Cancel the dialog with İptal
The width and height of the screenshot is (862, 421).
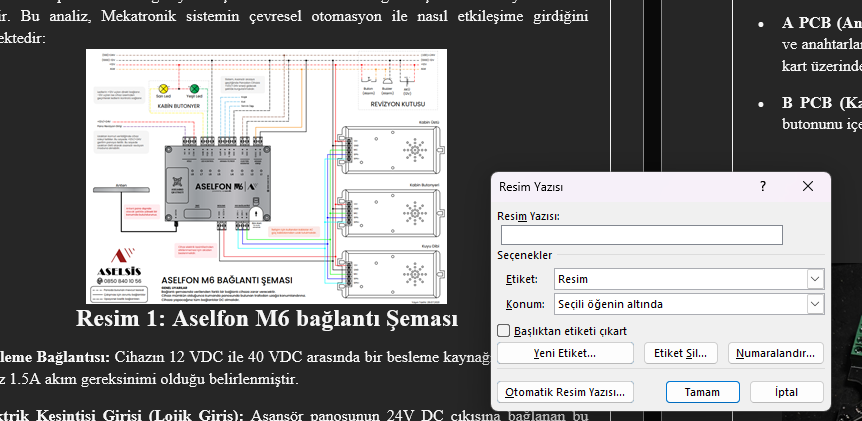click(787, 392)
